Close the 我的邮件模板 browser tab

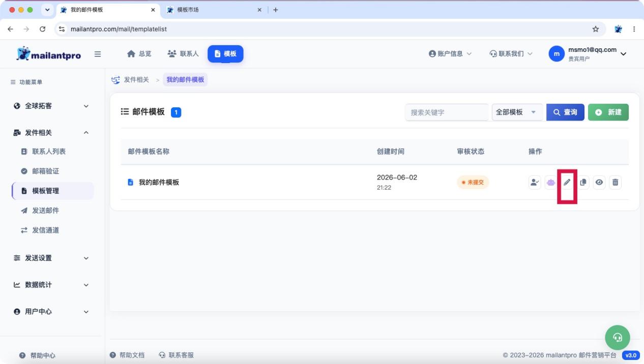click(x=153, y=10)
